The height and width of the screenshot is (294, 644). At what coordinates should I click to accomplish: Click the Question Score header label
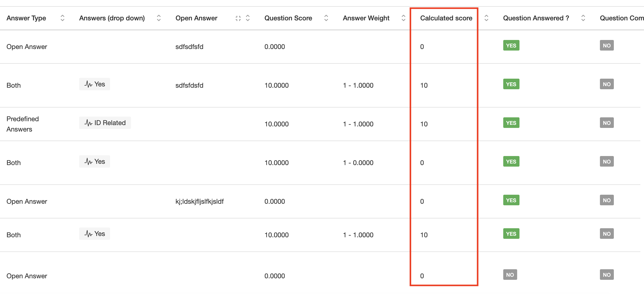288,18
